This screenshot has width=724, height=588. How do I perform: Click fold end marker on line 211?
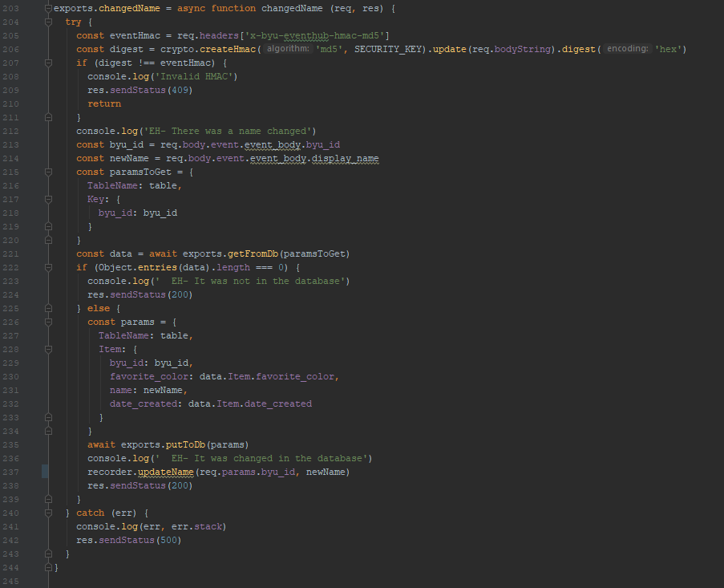pyautogui.click(x=48, y=117)
